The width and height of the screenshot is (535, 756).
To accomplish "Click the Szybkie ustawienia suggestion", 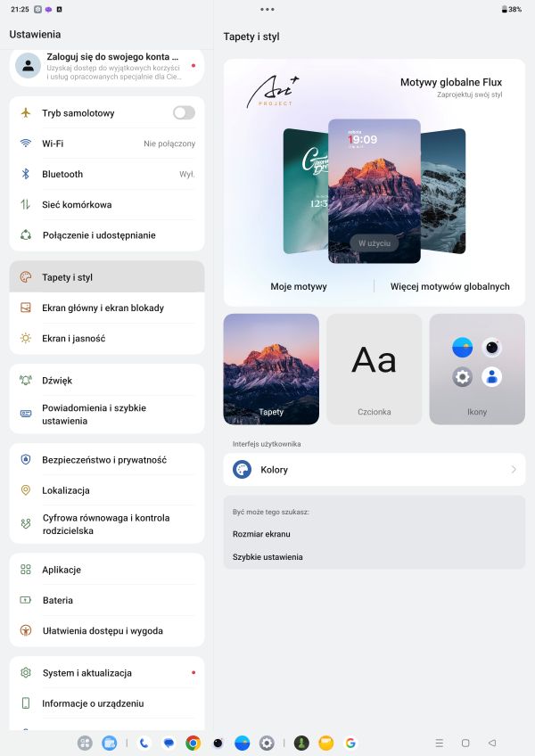I will [x=267, y=557].
